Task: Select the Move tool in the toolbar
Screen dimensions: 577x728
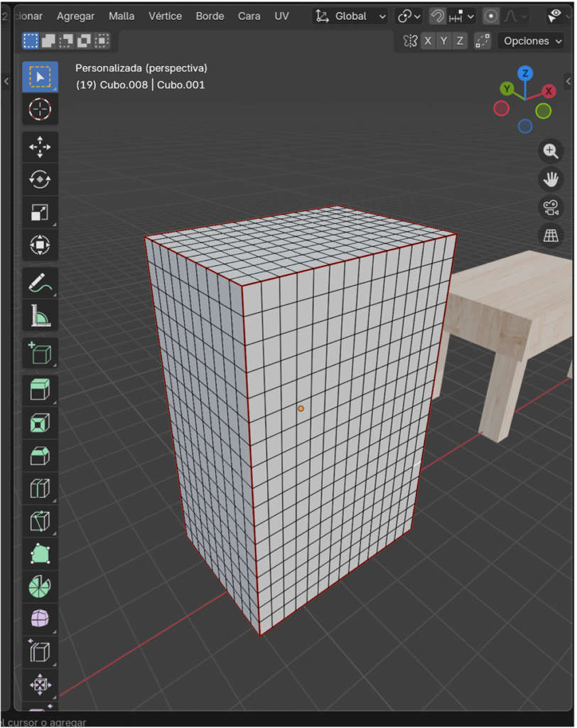Action: [x=40, y=148]
